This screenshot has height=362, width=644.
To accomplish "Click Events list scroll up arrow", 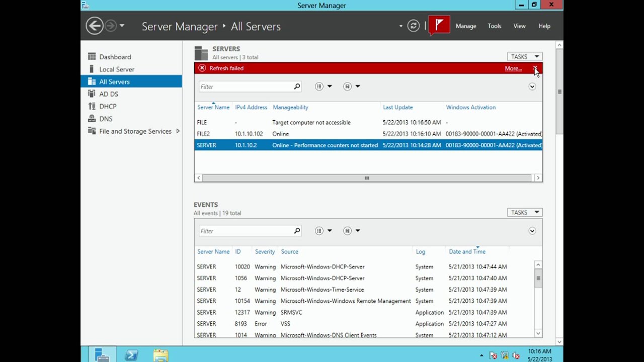I will pyautogui.click(x=538, y=265).
